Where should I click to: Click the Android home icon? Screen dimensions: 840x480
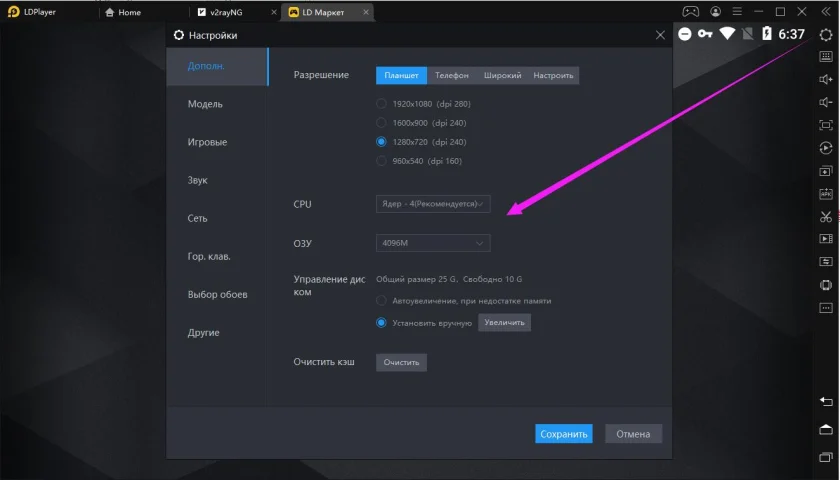pyautogui.click(x=826, y=429)
